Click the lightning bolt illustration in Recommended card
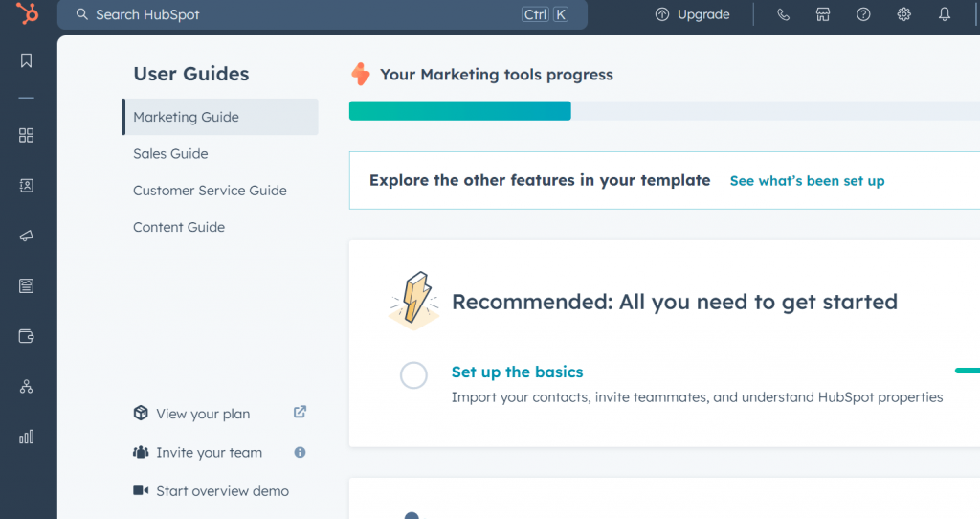Screen dimensions: 980x519 [x=413, y=301]
